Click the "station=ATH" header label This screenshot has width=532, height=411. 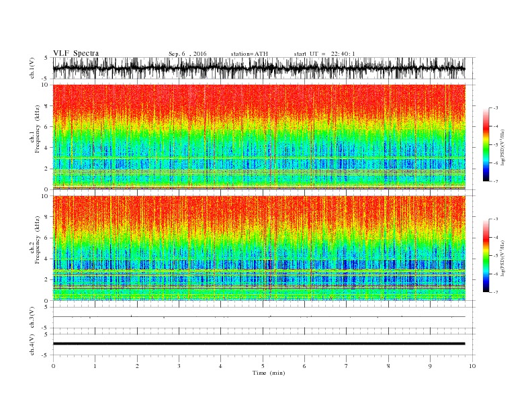click(x=249, y=54)
